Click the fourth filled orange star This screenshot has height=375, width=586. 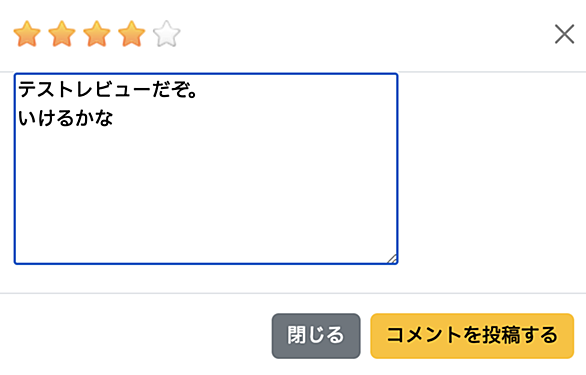click(x=132, y=34)
